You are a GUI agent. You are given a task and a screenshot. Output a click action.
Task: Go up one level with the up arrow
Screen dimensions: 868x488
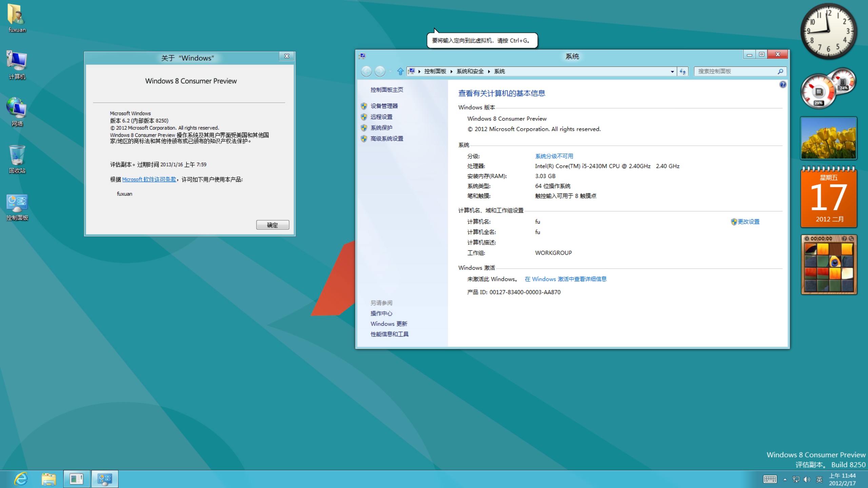click(x=400, y=71)
